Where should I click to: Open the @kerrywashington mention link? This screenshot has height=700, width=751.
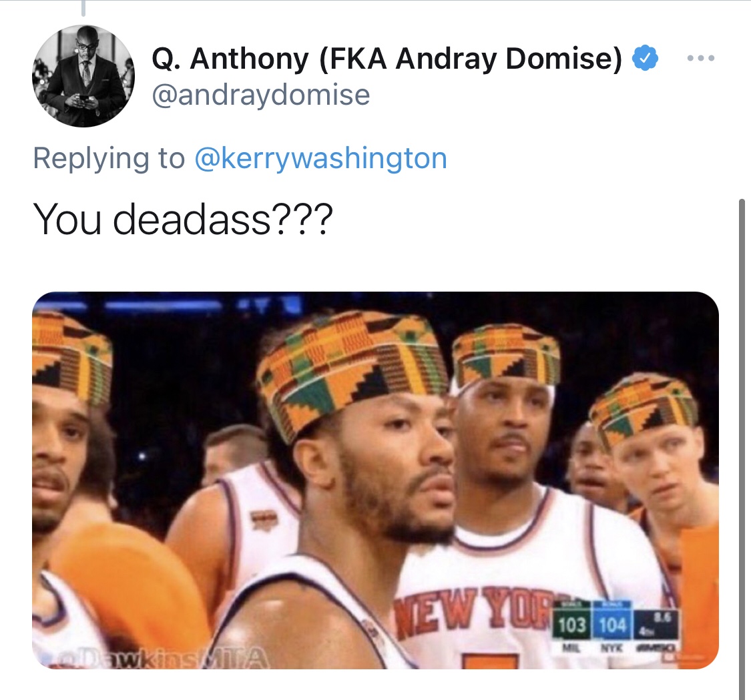(x=320, y=158)
